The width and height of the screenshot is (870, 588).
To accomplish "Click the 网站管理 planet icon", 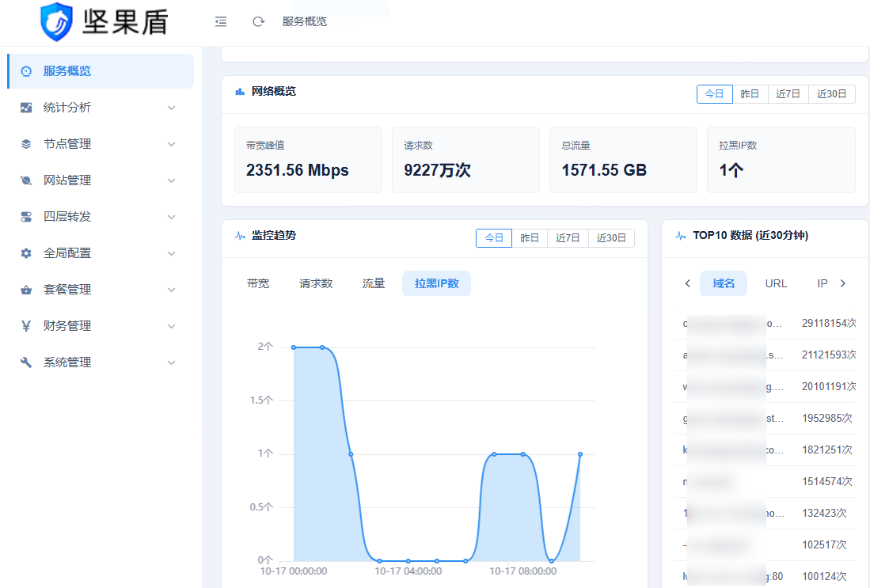I will tap(26, 180).
